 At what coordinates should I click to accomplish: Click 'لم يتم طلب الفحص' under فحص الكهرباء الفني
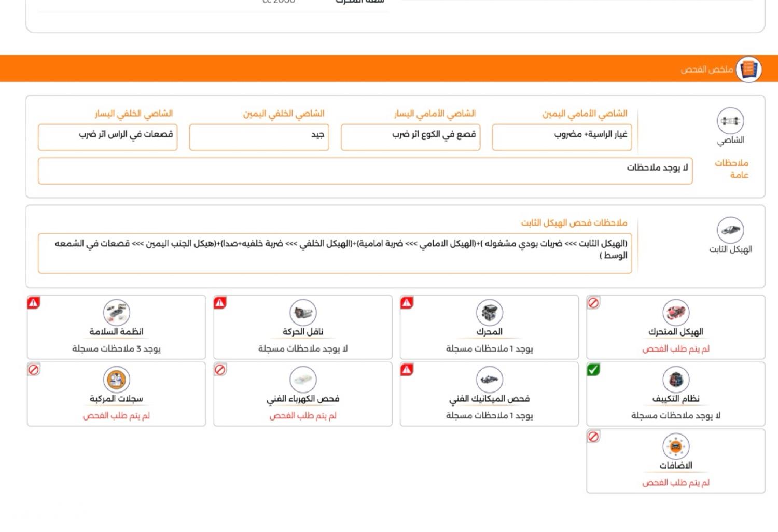click(x=303, y=416)
